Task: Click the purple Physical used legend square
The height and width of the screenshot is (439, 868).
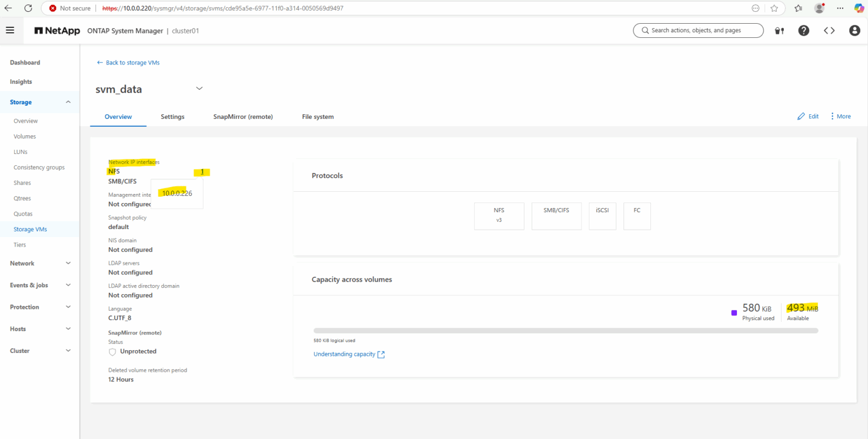Action: [x=734, y=312]
